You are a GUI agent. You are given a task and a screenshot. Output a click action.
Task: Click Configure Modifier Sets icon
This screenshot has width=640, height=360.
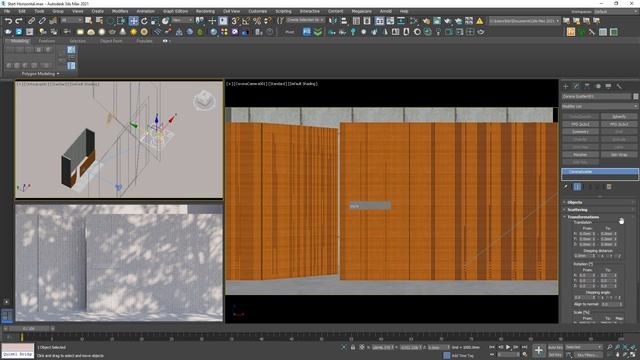tap(609, 187)
